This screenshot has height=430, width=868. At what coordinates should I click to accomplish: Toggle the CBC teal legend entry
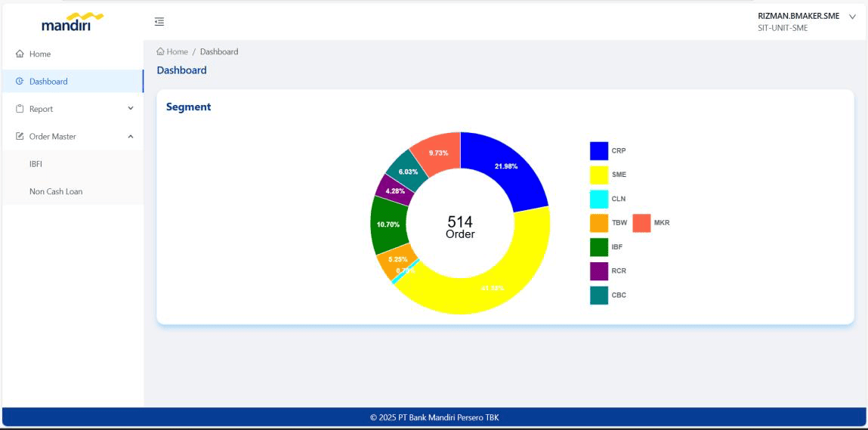[608, 295]
